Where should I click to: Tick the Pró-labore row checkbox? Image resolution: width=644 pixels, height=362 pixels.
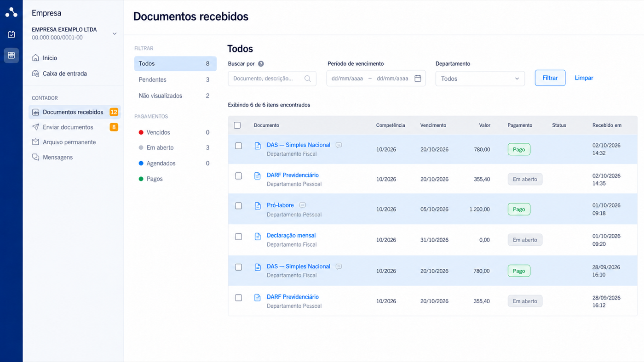[x=238, y=206]
